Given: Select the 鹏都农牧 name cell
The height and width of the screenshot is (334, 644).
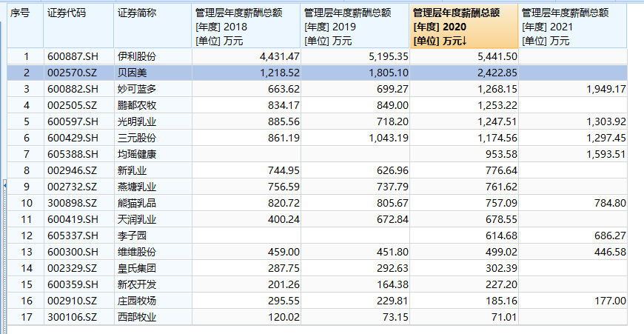Looking at the screenshot, I should click(x=137, y=105).
